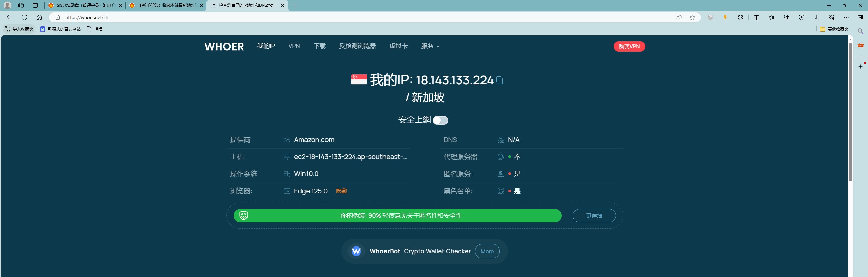This screenshot has height=277, width=868.
Task: Open the sidebar search icon
Action: pyautogui.click(x=861, y=31)
